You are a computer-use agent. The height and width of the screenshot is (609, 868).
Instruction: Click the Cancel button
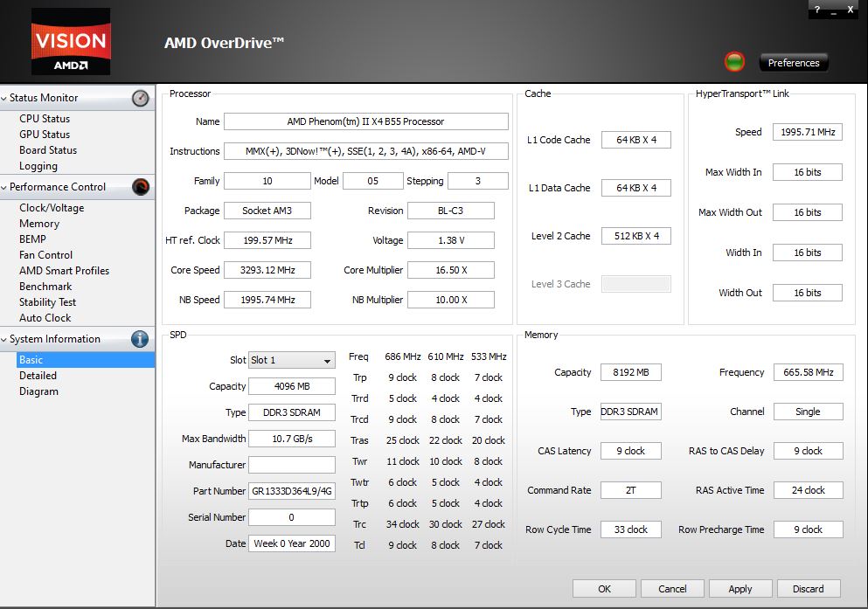[672, 589]
